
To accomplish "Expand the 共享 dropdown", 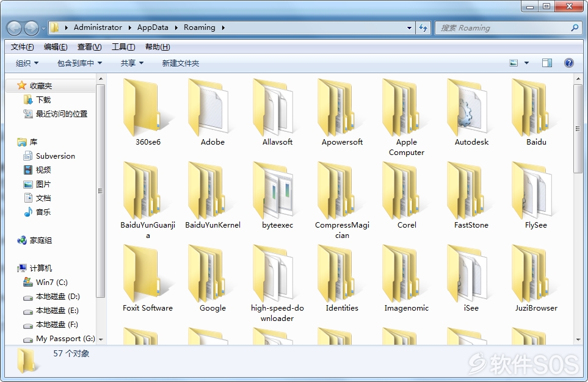I will coord(132,63).
